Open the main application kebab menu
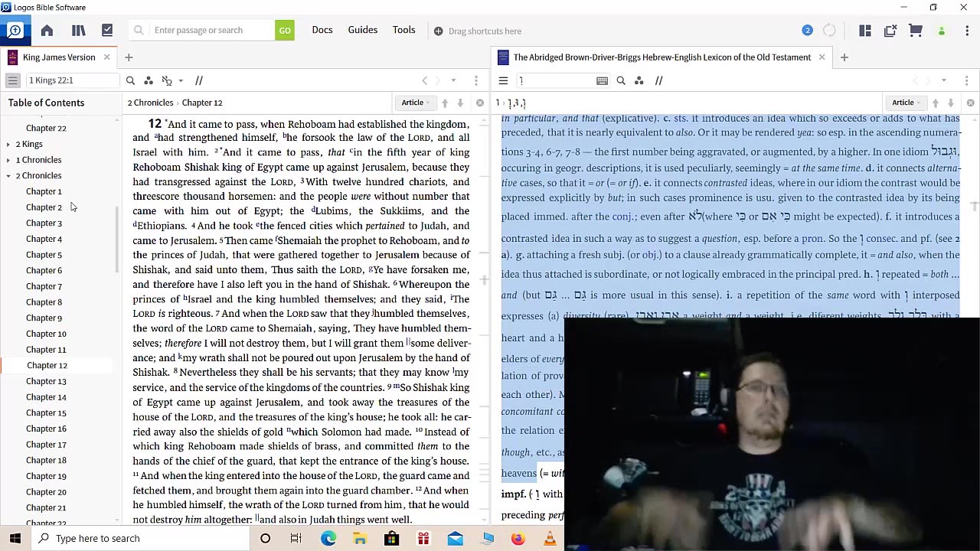980x551 pixels. click(x=965, y=31)
